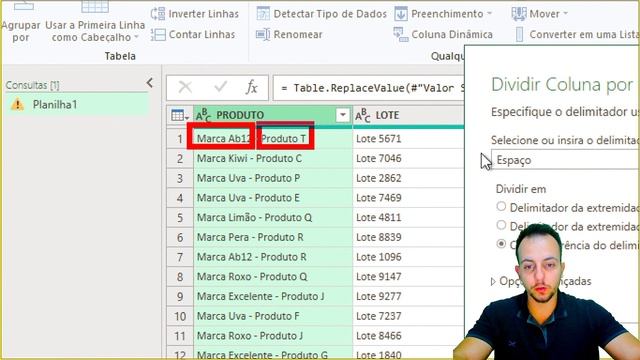Image resolution: width=640 pixels, height=360 pixels.
Task: Click cell Lote 1096
Action: pos(408,257)
